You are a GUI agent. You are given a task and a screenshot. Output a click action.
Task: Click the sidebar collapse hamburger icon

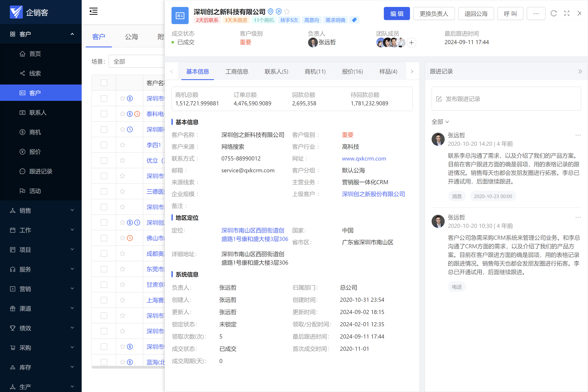pos(94,11)
